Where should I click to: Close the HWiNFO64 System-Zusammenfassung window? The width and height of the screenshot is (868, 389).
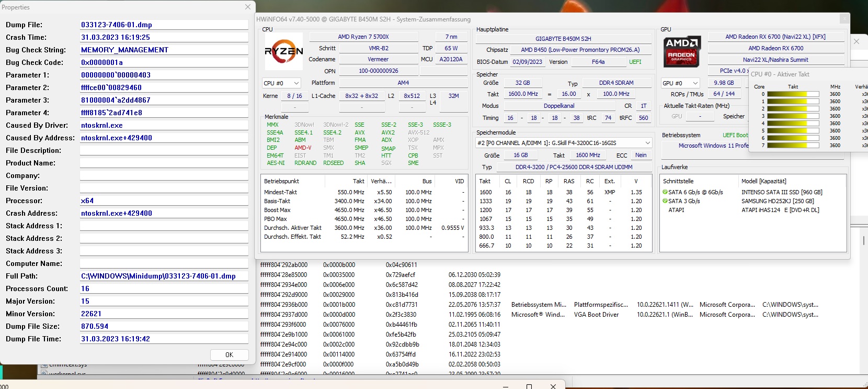tap(844, 19)
